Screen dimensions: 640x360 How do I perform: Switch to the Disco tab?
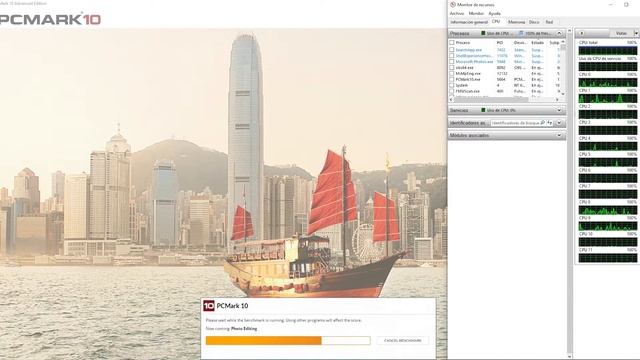534,22
